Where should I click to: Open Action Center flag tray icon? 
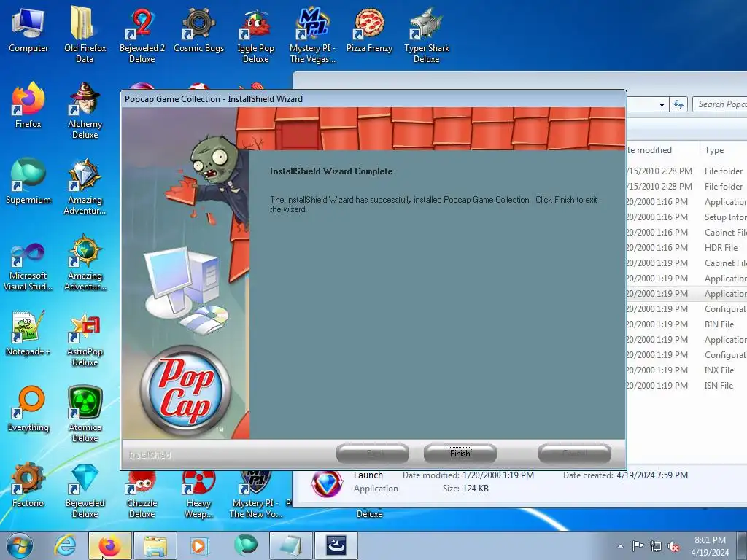[x=638, y=545]
